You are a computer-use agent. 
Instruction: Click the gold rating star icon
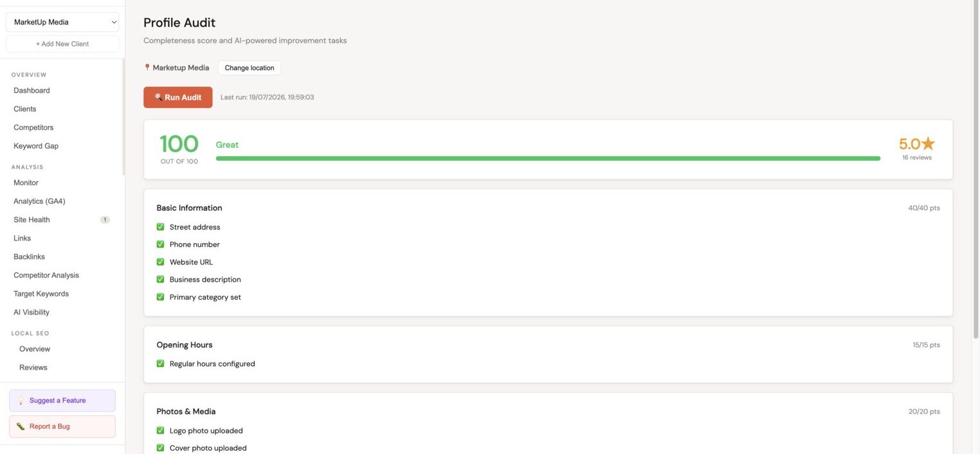point(928,144)
